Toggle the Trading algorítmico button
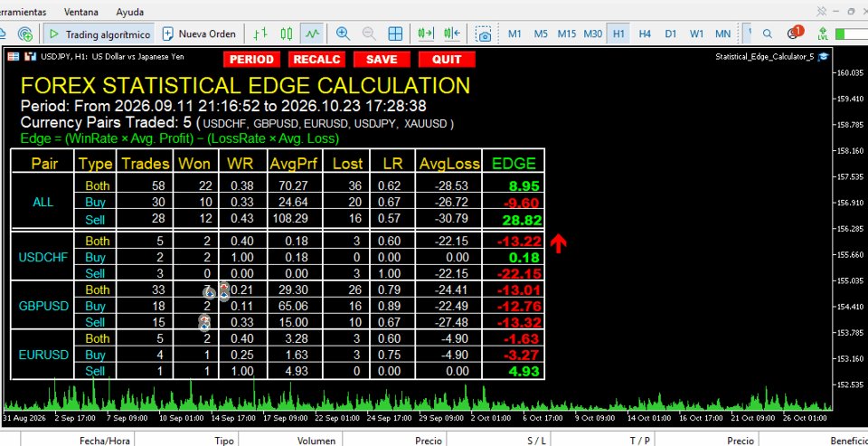 tap(99, 33)
